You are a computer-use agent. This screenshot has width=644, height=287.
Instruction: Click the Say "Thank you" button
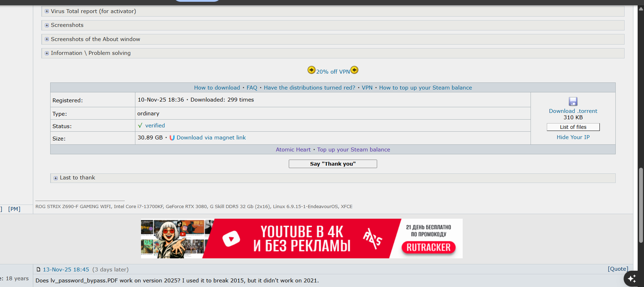(x=333, y=164)
